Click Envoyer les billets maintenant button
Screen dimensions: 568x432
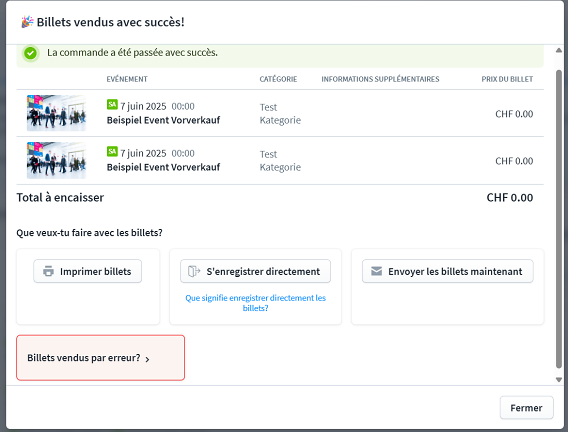[448, 271]
